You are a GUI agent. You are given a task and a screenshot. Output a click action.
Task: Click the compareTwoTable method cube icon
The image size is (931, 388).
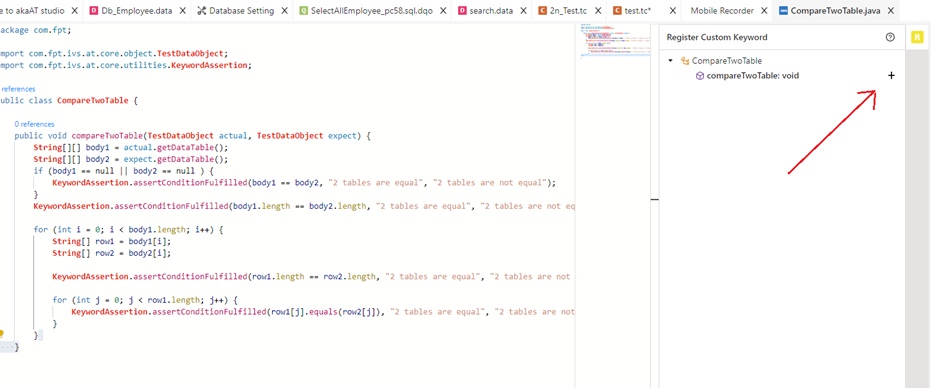tap(700, 75)
